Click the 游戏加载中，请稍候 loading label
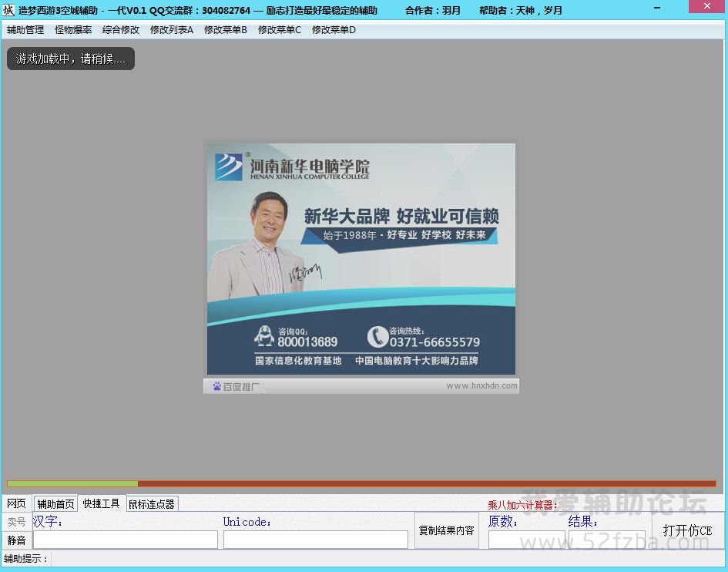 point(71,59)
